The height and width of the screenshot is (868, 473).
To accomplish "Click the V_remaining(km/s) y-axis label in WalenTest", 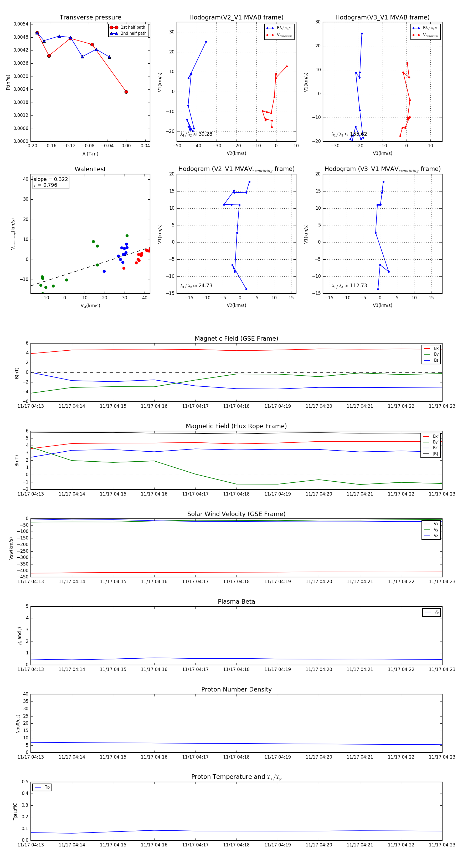I will [13, 234].
